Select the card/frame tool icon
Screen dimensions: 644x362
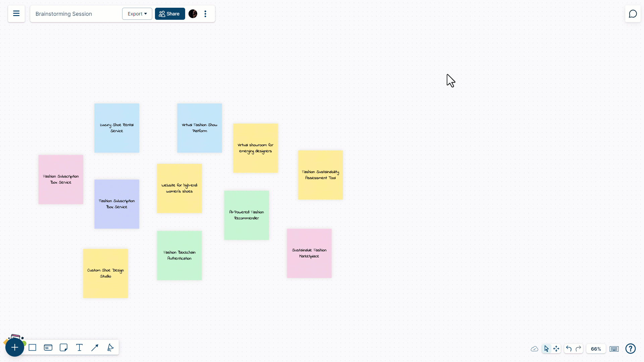point(48,347)
